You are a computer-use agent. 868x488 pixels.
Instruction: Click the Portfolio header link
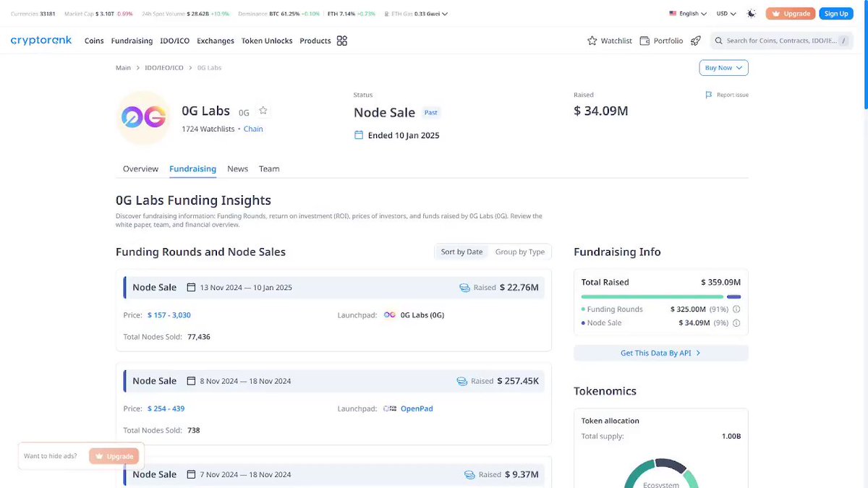[x=661, y=41]
